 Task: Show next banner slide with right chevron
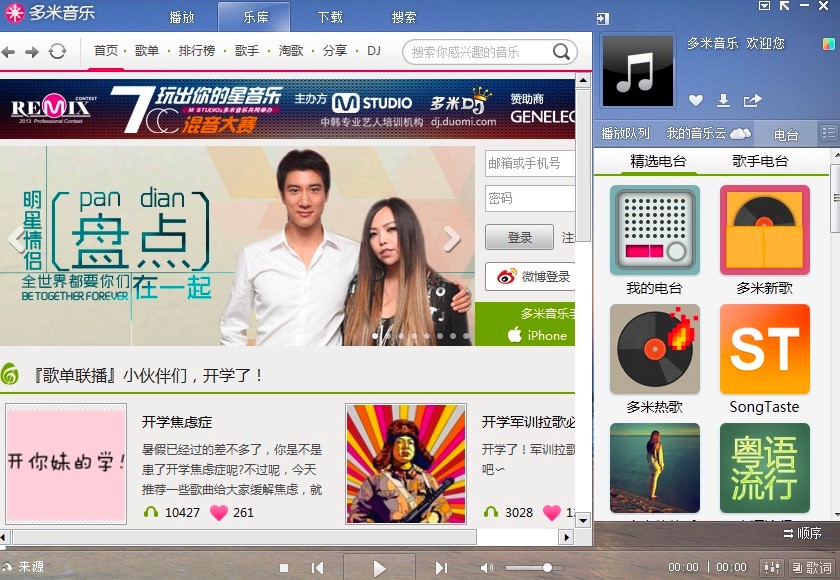coord(452,239)
